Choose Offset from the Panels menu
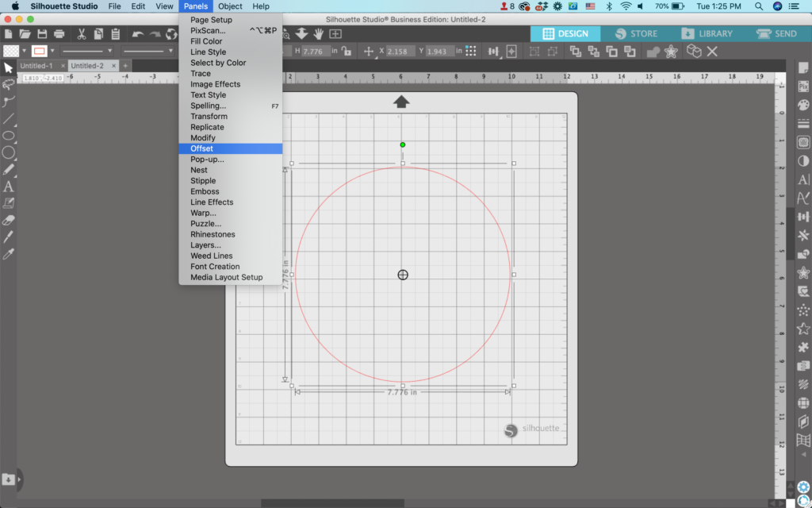Viewport: 812px width, 508px height. (x=231, y=148)
